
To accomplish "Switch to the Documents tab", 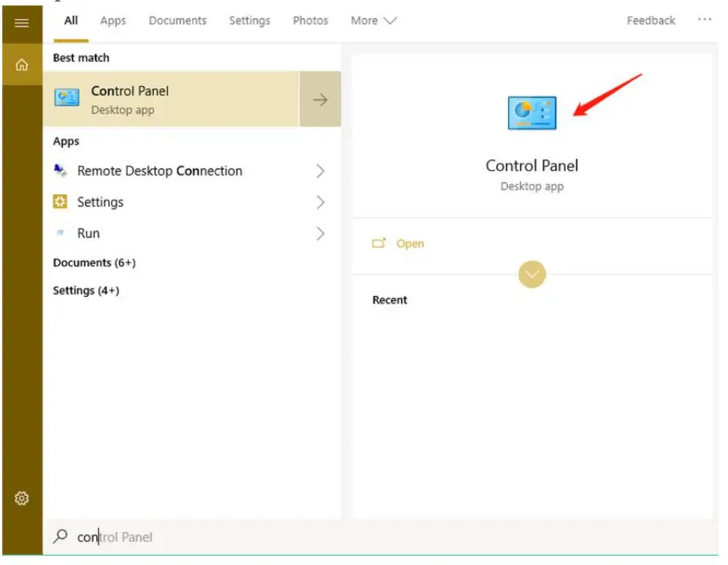I will [178, 20].
